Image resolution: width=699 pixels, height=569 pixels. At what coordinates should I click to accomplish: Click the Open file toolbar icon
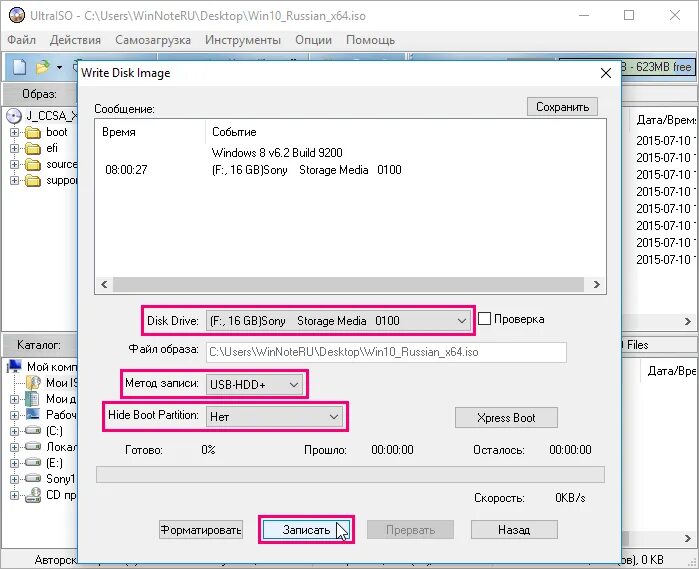(42, 67)
